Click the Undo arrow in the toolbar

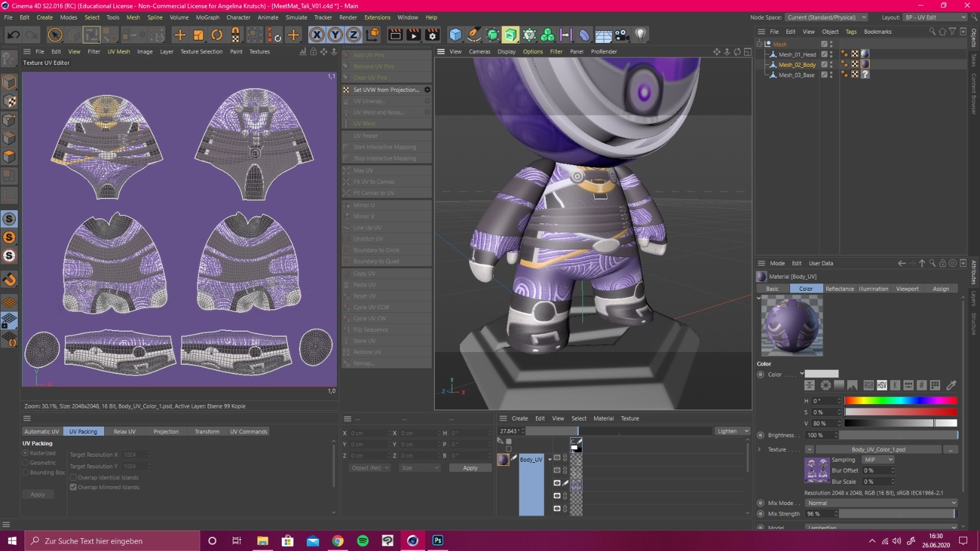(13, 35)
